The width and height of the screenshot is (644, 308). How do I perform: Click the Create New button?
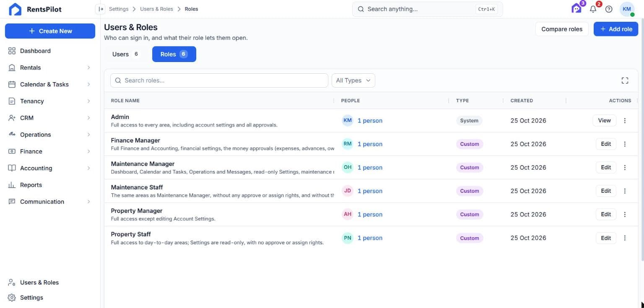click(50, 31)
